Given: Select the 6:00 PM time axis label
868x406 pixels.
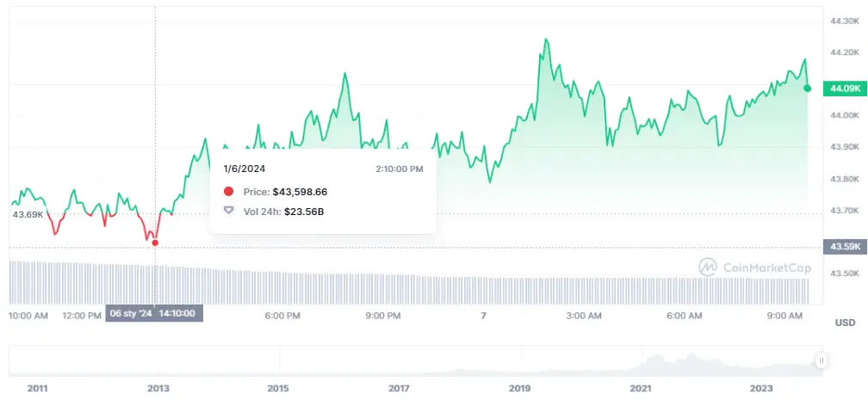Looking at the screenshot, I should (x=282, y=316).
